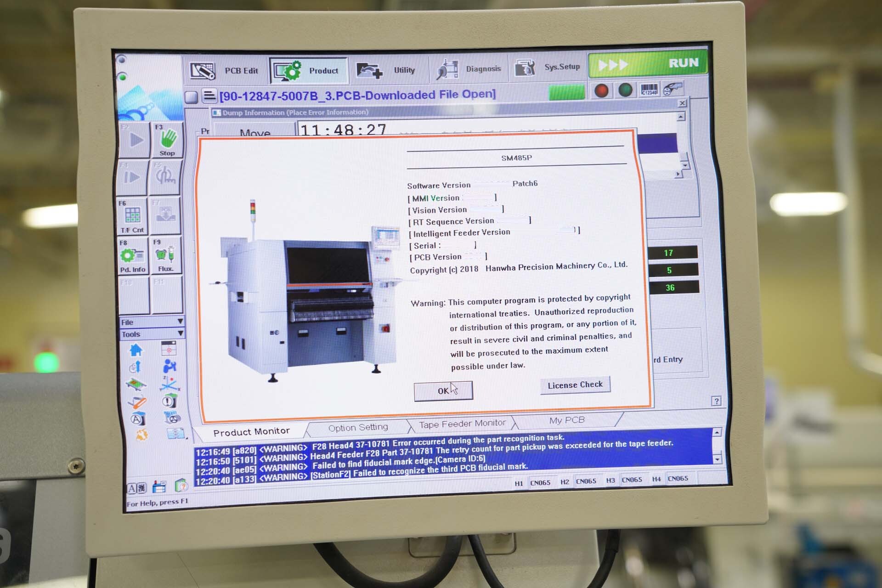This screenshot has width=882, height=588.
Task: Click the list menu icon beside file title
Action: click(x=209, y=96)
